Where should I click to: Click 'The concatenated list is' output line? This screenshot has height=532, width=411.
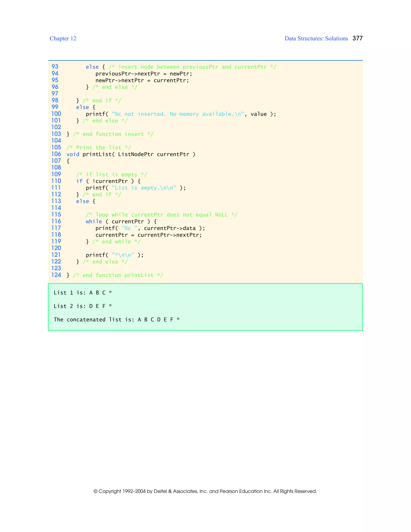tap(117, 320)
